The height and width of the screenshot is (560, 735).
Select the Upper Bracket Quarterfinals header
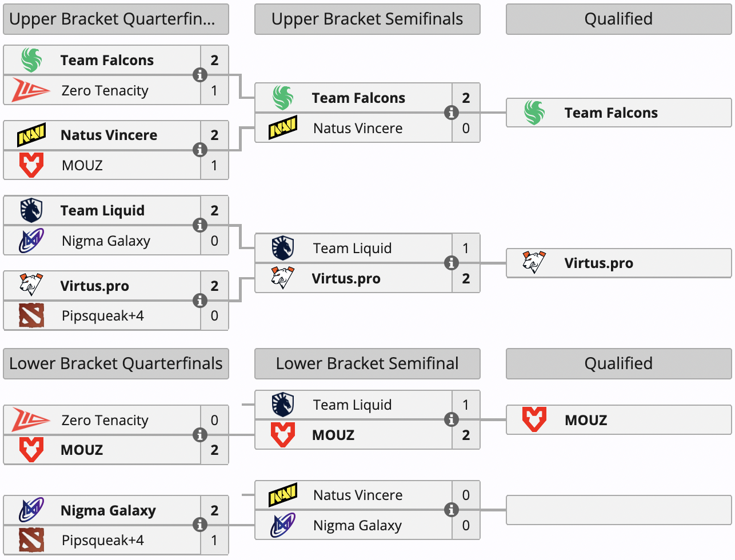[x=116, y=19]
